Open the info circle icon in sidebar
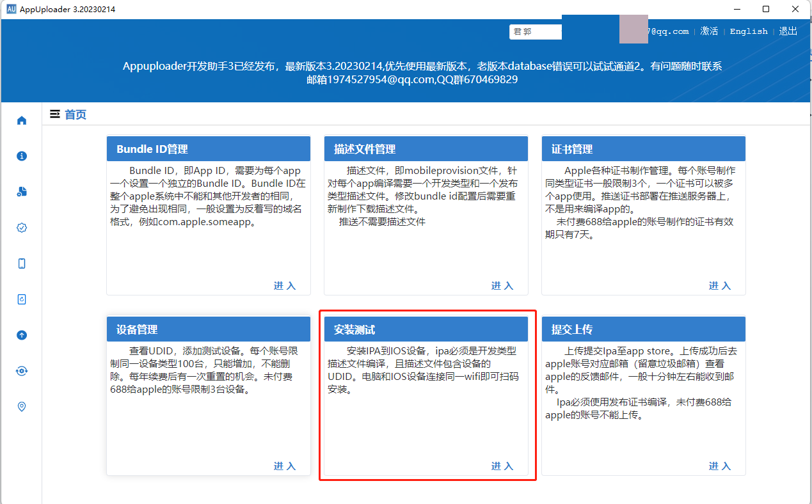The image size is (812, 504). [x=22, y=156]
